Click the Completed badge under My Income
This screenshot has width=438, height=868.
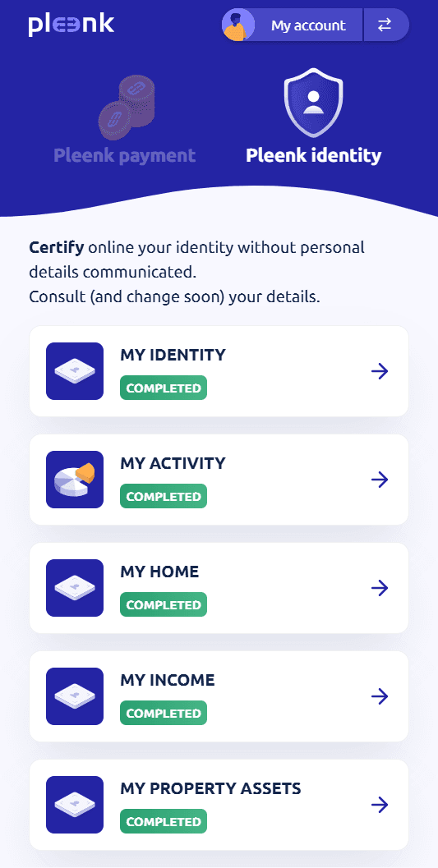164,713
